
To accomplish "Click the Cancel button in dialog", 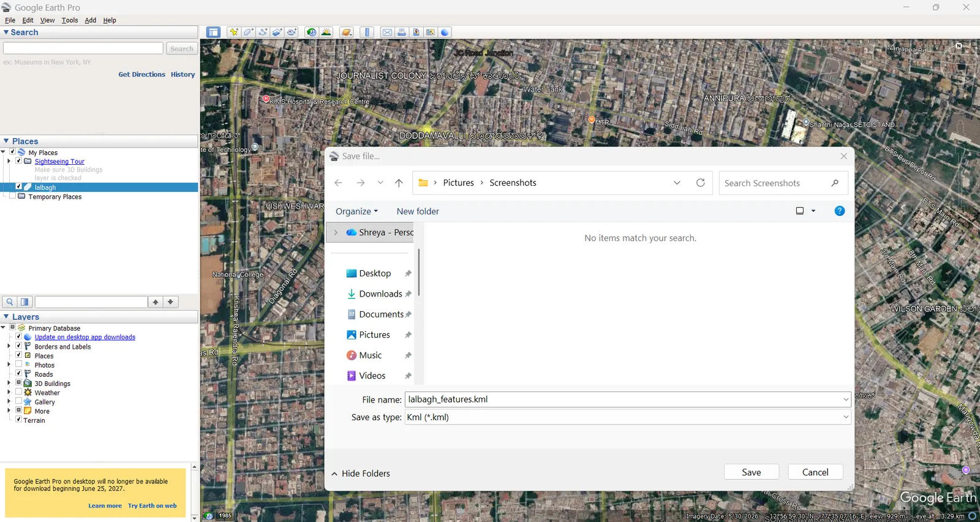I will coord(815,472).
